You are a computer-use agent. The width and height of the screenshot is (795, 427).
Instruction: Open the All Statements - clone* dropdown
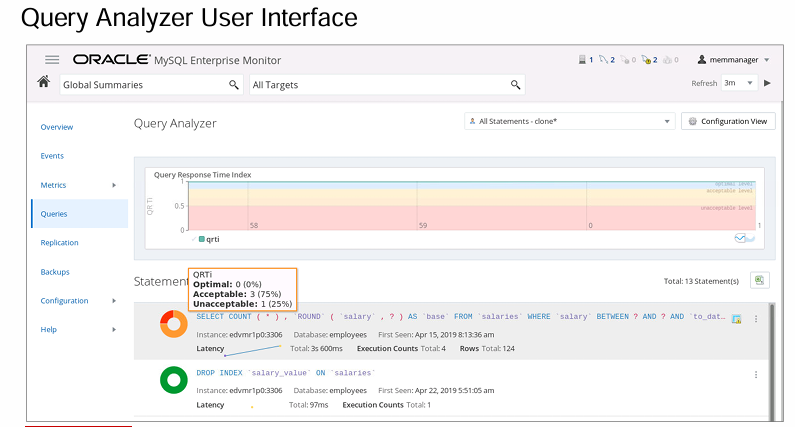570,121
